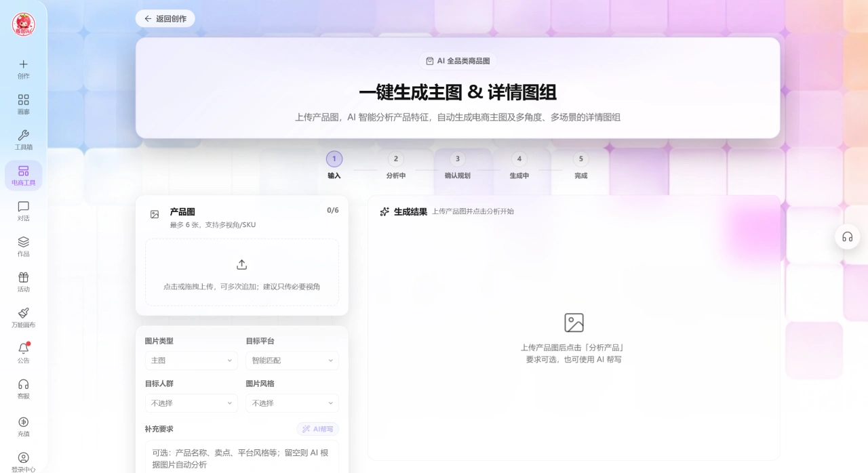This screenshot has width=868, height=473.
Task: Open the 对话 chat icon
Action: [23, 207]
